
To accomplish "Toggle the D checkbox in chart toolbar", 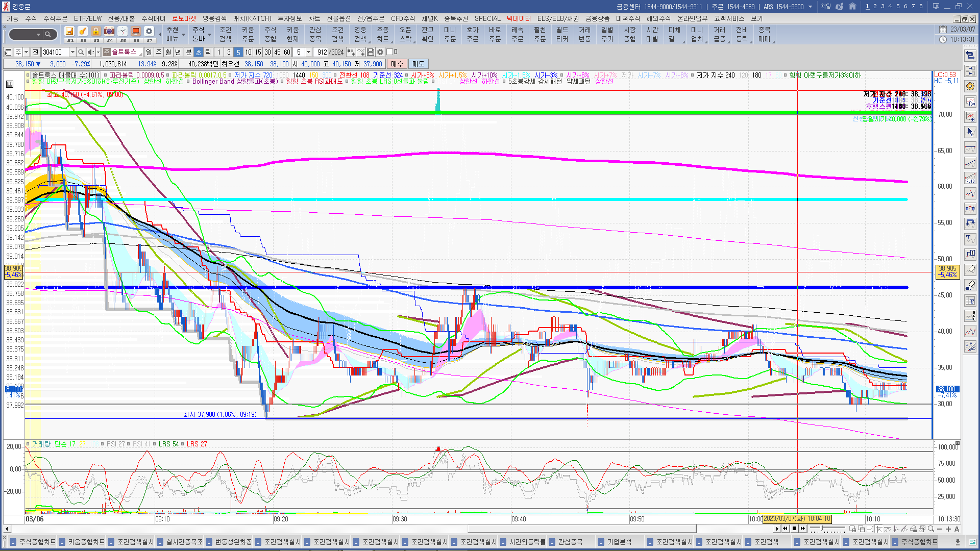I will tap(390, 52).
